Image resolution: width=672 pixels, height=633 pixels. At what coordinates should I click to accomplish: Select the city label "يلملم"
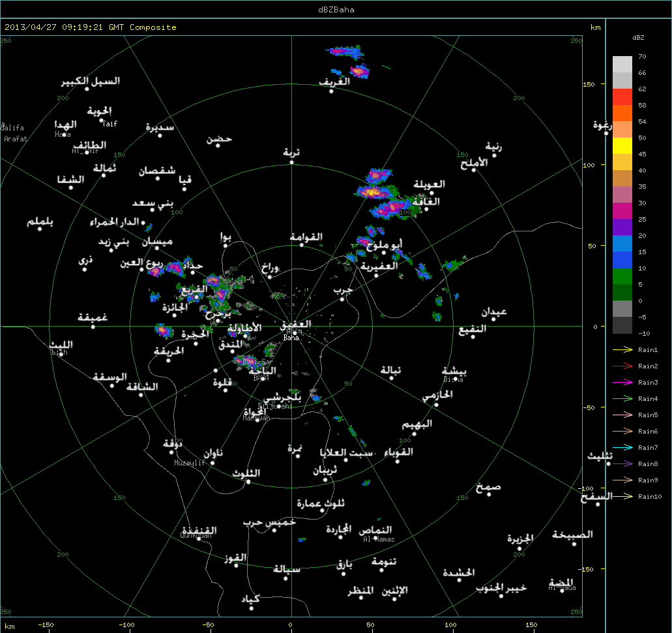pyautogui.click(x=40, y=222)
